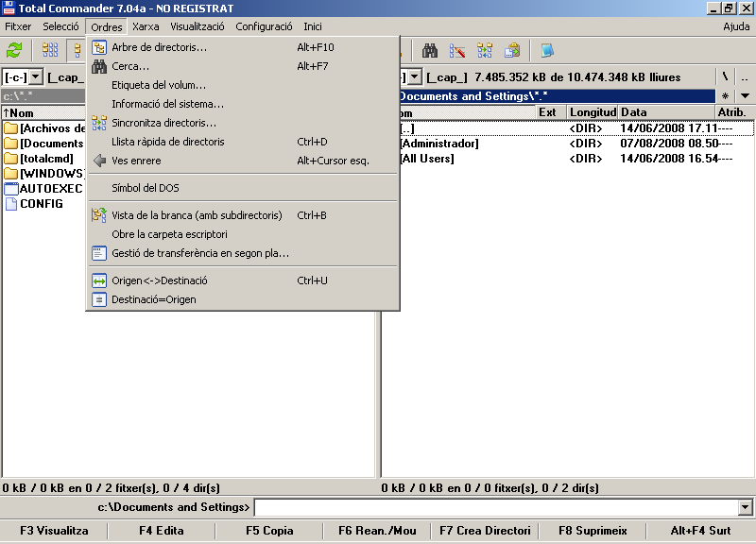Screen dimensions: 756x544
Task: Select the [Administrador] folder row
Action: (x=576, y=144)
